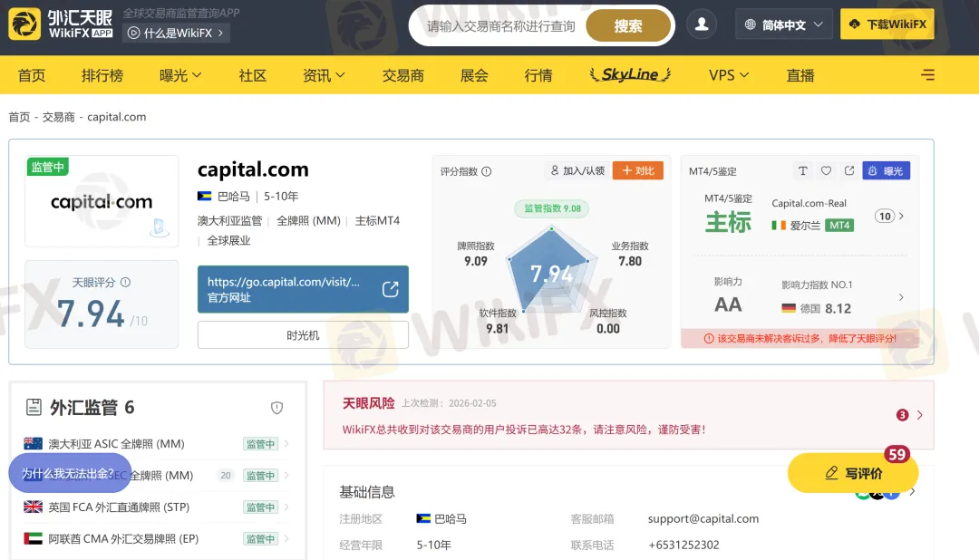979x560 pixels.
Task: Click the user account profile icon
Action: [701, 25]
